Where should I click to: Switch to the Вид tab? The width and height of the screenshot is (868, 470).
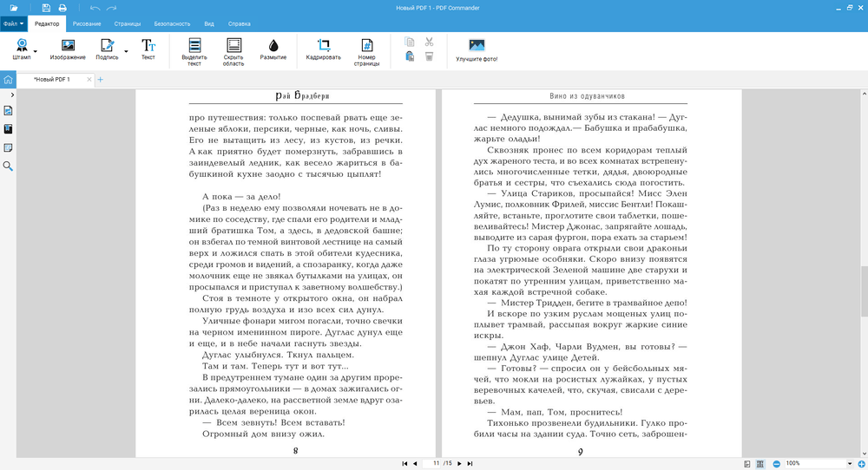coord(209,23)
